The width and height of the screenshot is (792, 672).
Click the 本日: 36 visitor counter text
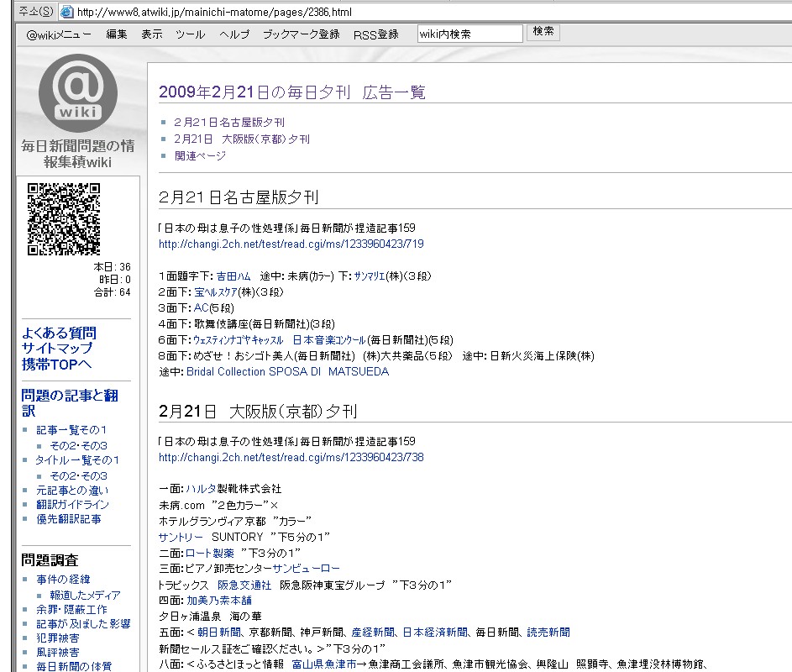click(113, 266)
